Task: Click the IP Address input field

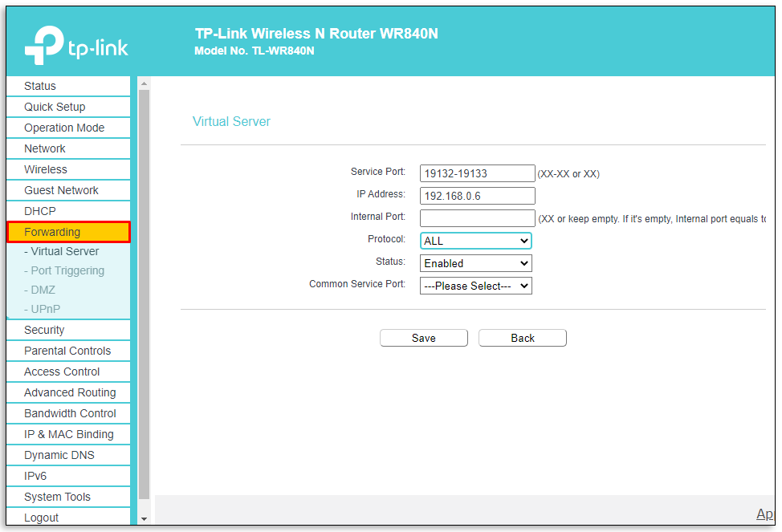Action: tap(477, 196)
